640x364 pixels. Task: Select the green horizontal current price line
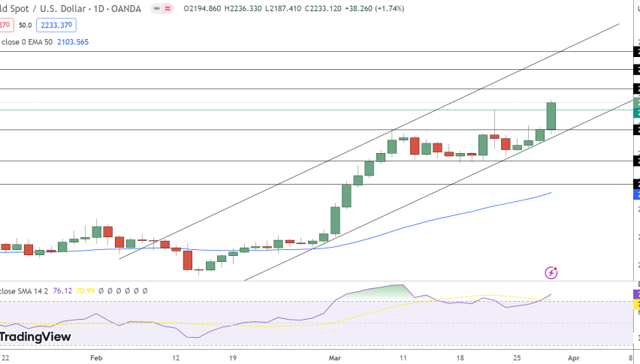coord(300,110)
